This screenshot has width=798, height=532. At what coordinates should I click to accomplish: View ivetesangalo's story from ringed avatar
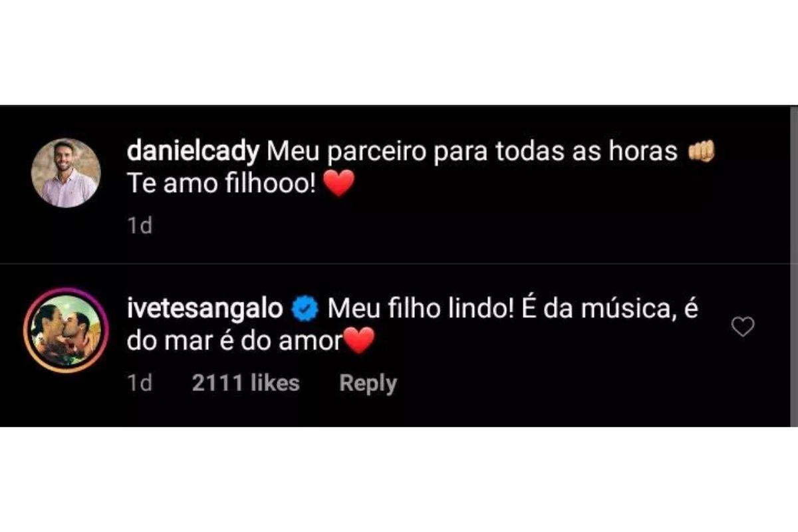[x=66, y=330]
